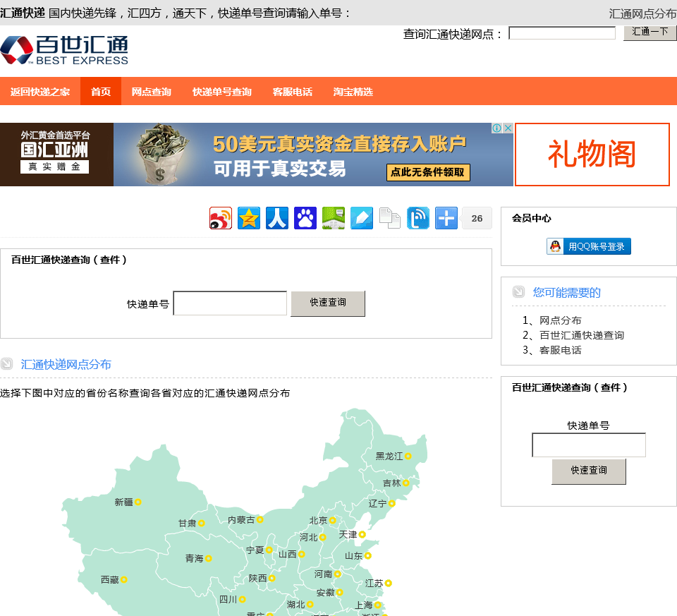Click the sidebar 快递单号 input field
Screen dimensions: 677x616
coord(589,445)
